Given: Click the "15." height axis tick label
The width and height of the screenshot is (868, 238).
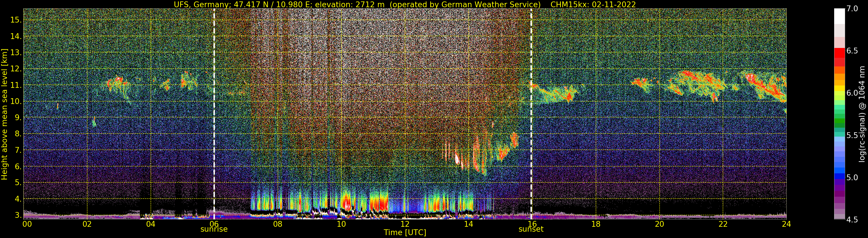Looking at the screenshot, I should pyautogui.click(x=16, y=20).
